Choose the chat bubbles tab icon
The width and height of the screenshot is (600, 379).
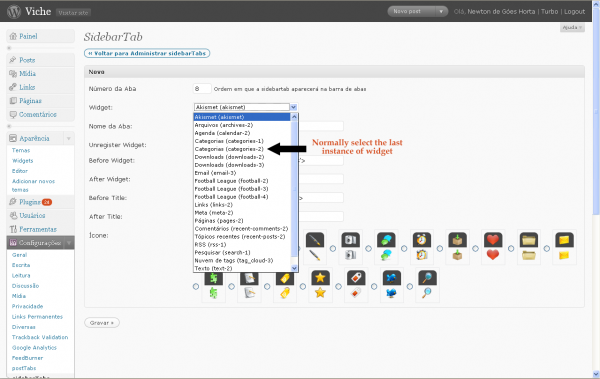pos(386,247)
